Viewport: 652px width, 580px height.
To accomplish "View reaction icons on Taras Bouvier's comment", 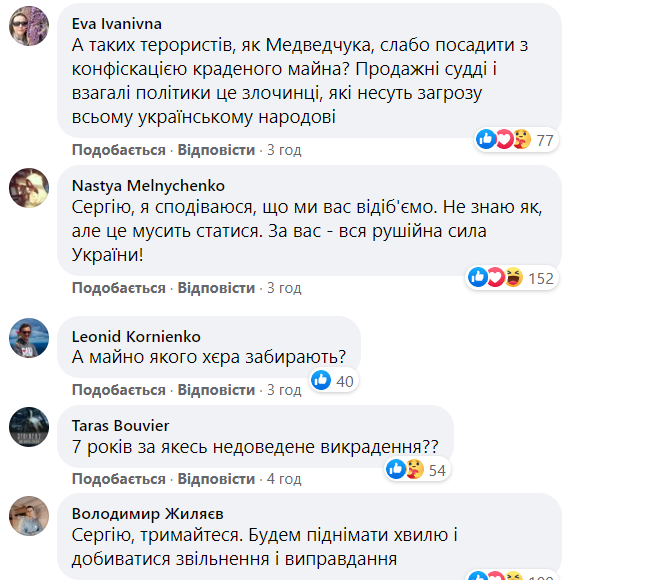I will point(404,468).
